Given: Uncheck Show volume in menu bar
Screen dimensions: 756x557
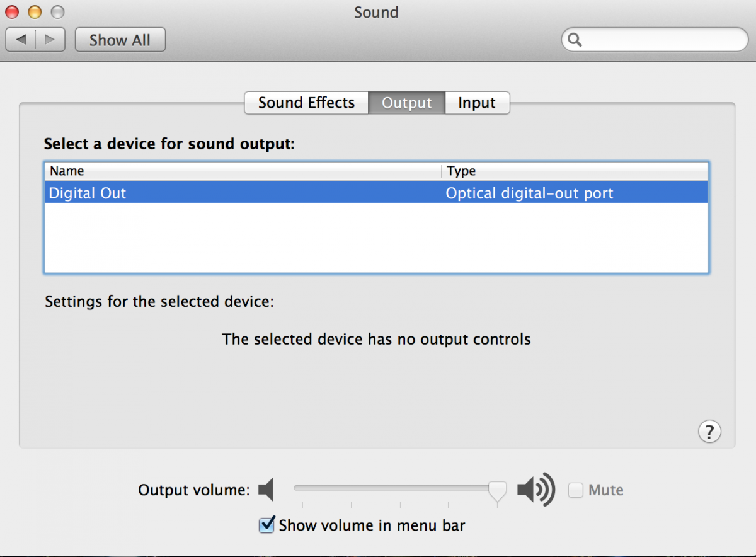Looking at the screenshot, I should point(267,524).
